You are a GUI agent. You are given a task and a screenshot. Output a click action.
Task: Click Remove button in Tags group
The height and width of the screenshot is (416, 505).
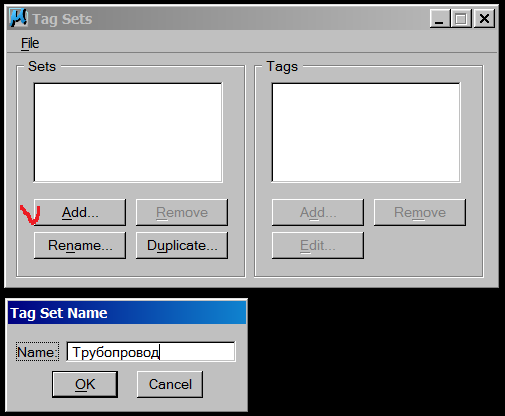tap(420, 212)
